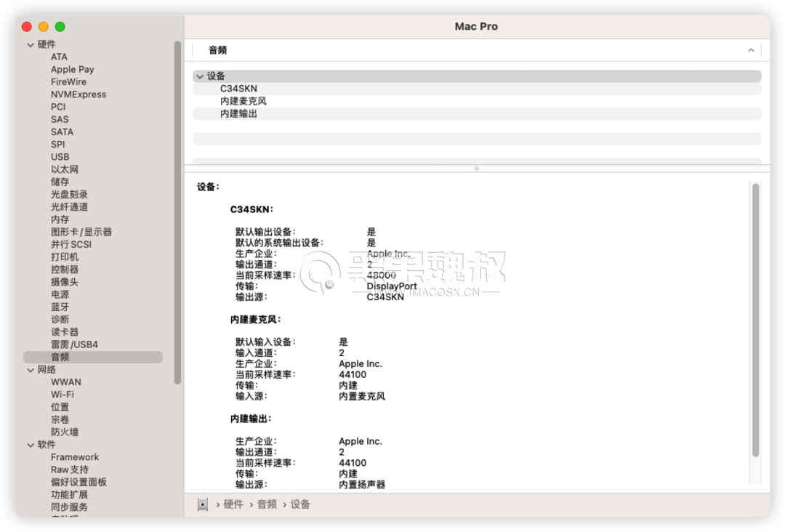Open 光盘刻录 in the sidebar
Image resolution: width=785 pixels, height=532 pixels.
click(x=69, y=195)
